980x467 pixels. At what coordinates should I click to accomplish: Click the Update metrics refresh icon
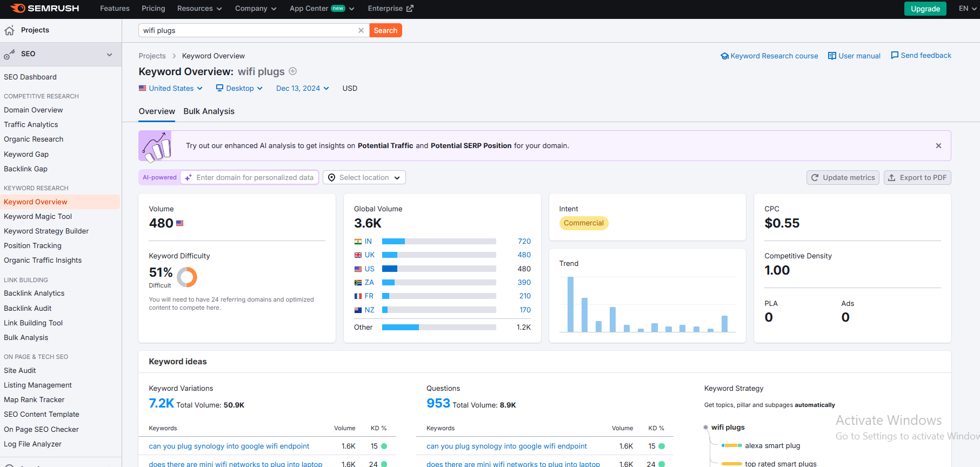tap(815, 177)
